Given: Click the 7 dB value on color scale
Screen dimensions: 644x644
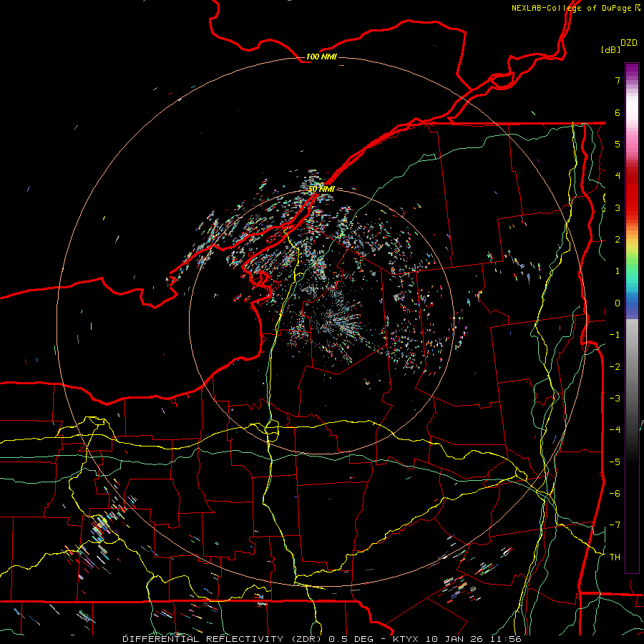Looking at the screenshot, I should [618, 80].
